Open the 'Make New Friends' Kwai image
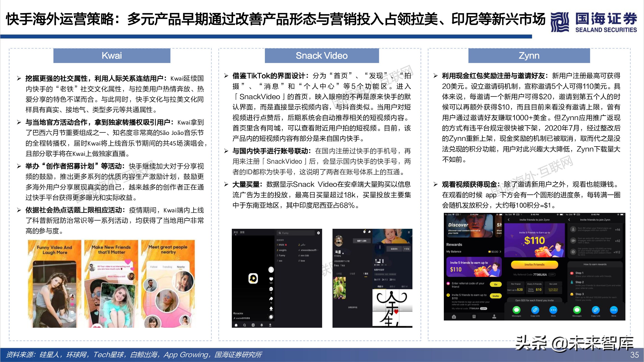Viewport: 644px width, 362px height. pos(111,284)
